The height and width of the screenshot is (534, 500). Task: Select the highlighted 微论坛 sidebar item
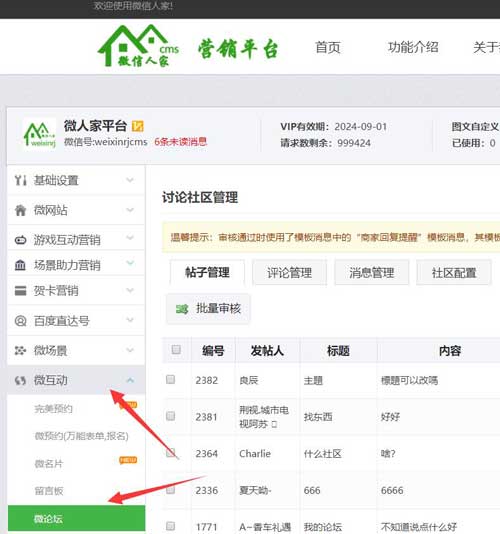(x=76, y=519)
